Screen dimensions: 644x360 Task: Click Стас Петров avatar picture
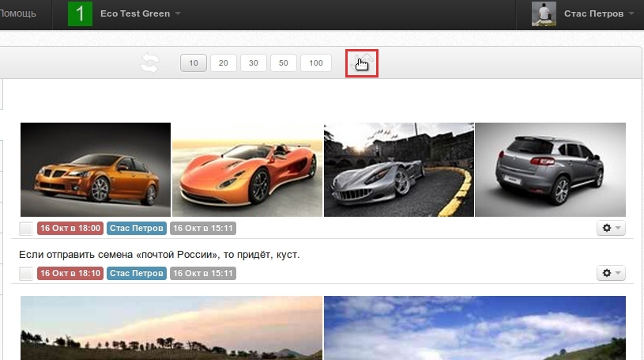544,13
